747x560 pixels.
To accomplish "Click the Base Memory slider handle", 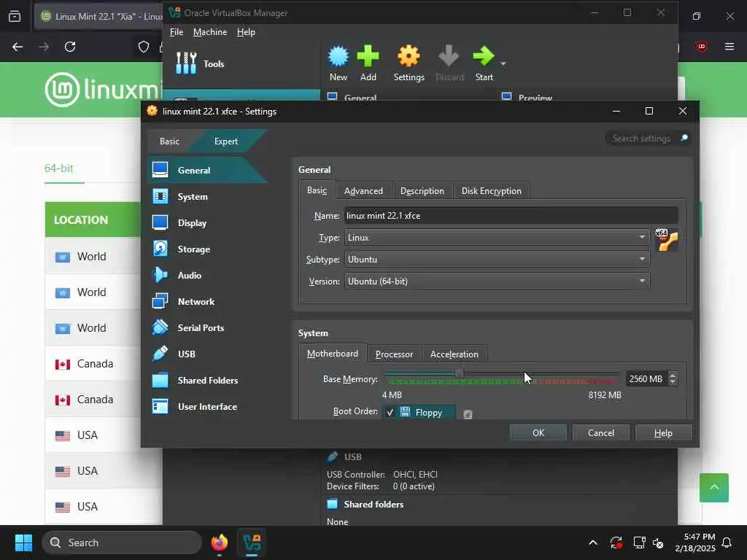I will 459,373.
